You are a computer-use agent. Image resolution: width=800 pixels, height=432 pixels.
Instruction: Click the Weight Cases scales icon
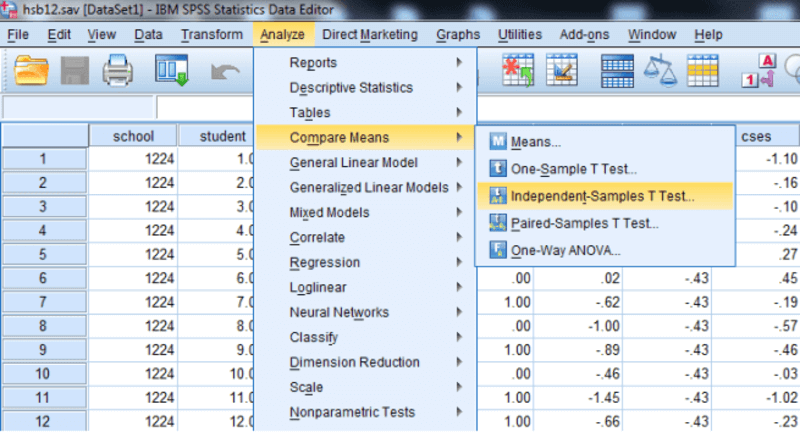point(660,70)
